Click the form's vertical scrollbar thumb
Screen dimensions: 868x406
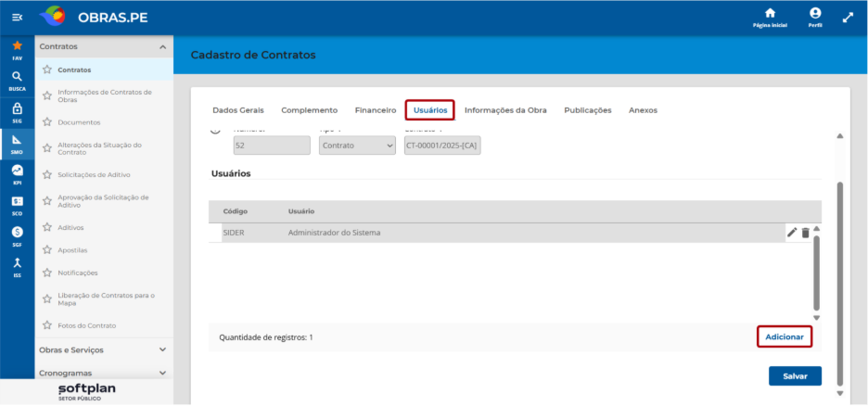coord(840,282)
